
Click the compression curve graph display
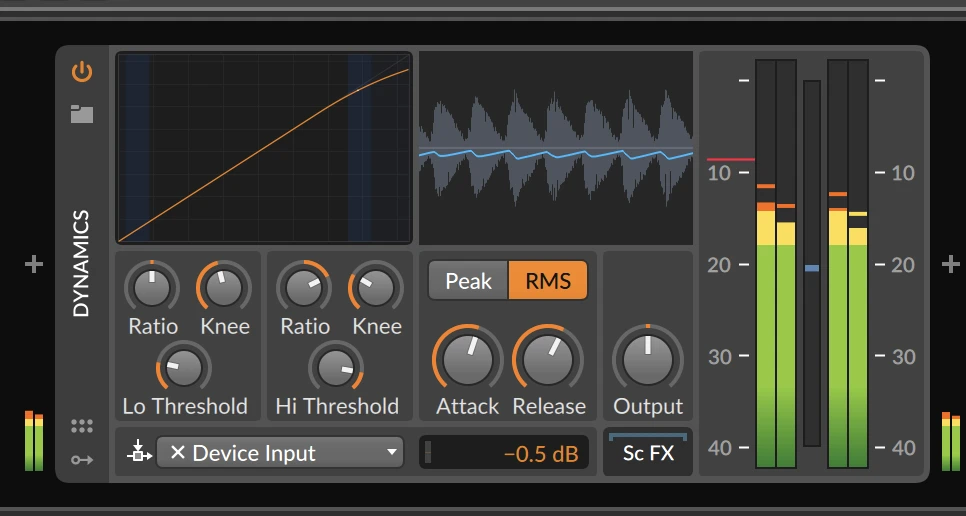point(264,148)
